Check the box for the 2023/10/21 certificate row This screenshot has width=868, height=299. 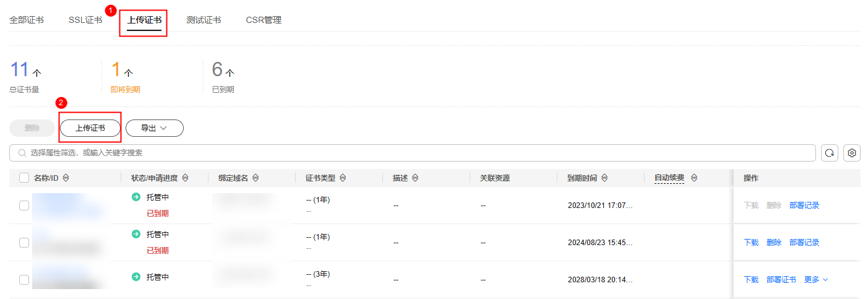tap(24, 206)
